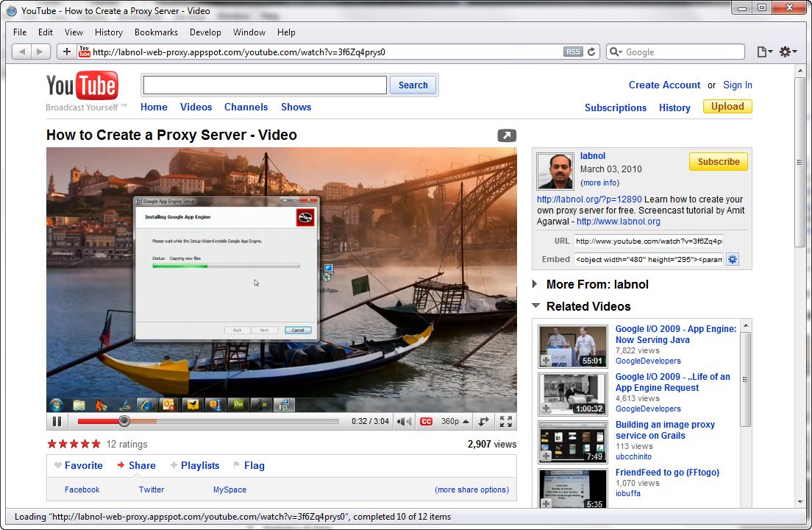Go back with the browser back arrow
This screenshot has height=530, width=812.
[x=21, y=52]
